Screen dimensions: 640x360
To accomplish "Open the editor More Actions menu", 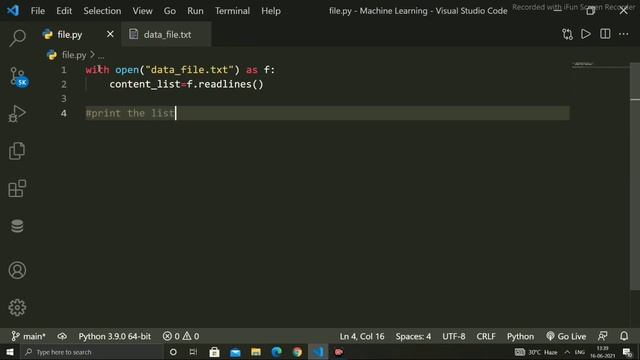I will [624, 34].
